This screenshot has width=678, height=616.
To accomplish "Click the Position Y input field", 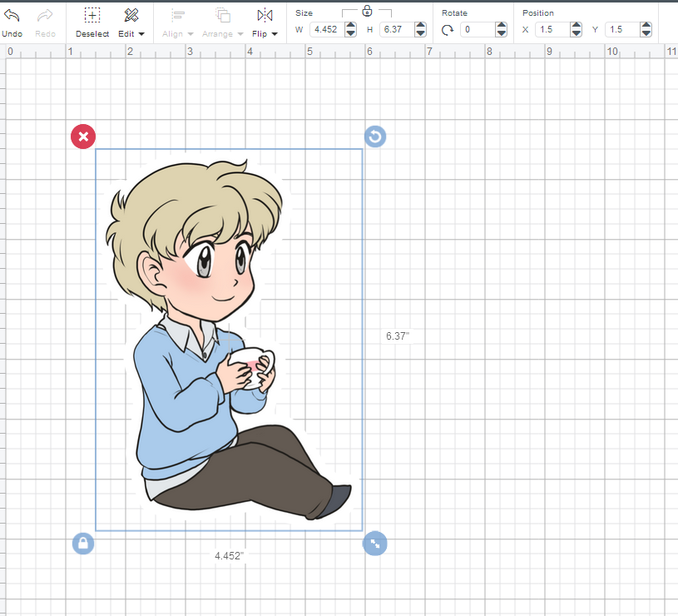I will pos(622,29).
